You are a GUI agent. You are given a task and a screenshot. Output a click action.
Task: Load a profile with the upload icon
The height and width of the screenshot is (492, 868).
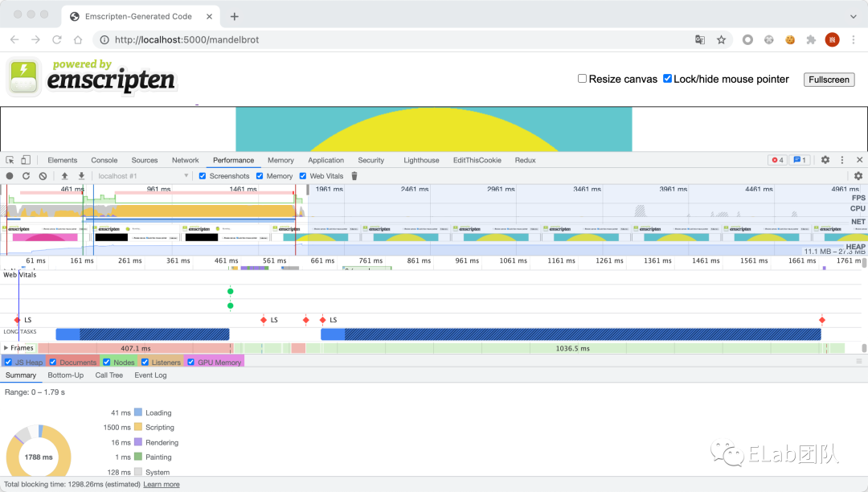[x=64, y=176]
